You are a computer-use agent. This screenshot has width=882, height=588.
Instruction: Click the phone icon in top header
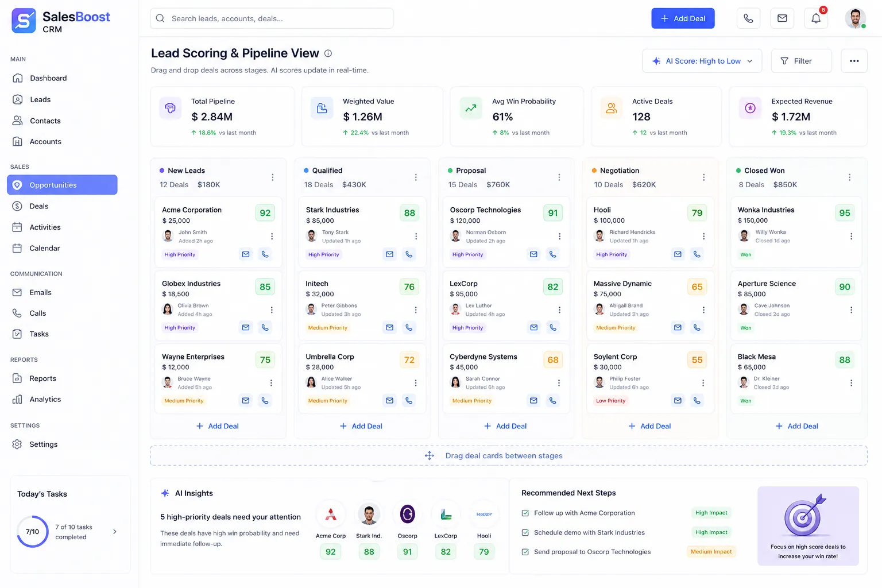click(748, 18)
